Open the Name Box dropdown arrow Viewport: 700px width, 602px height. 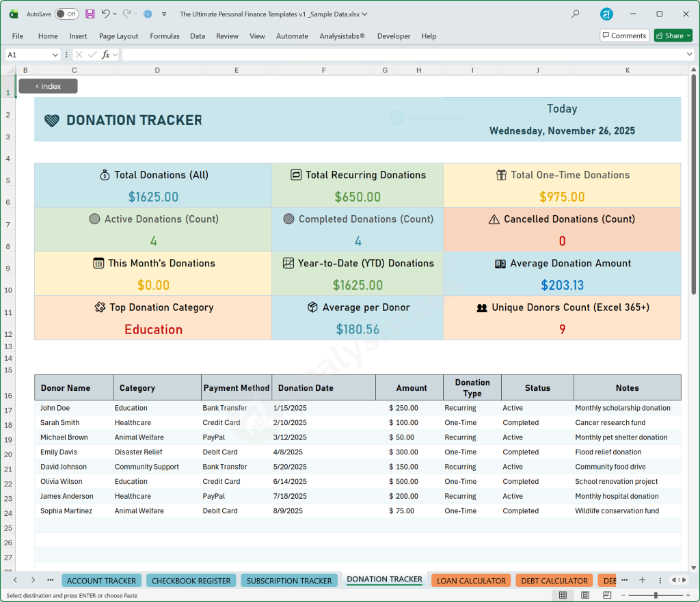pos(55,53)
